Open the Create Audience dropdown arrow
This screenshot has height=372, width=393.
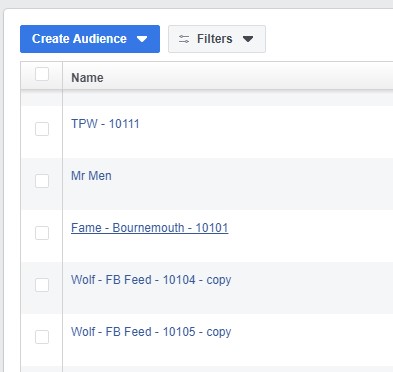point(142,39)
